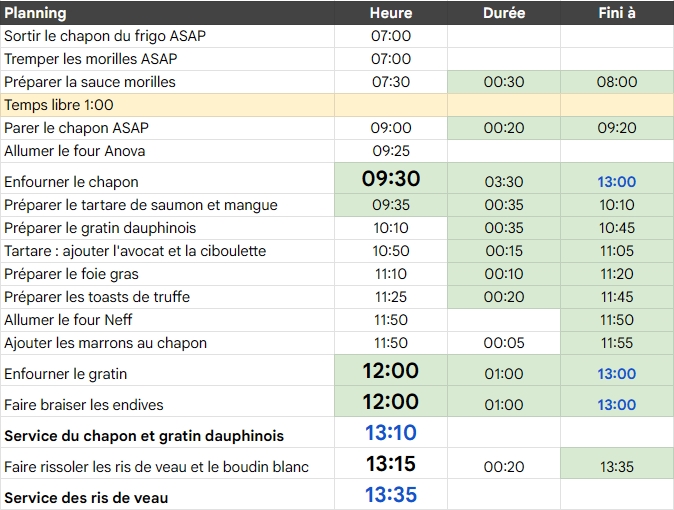
Task: Select the Sortir le chapon du frigo cell
Action: pyautogui.click(x=105, y=36)
